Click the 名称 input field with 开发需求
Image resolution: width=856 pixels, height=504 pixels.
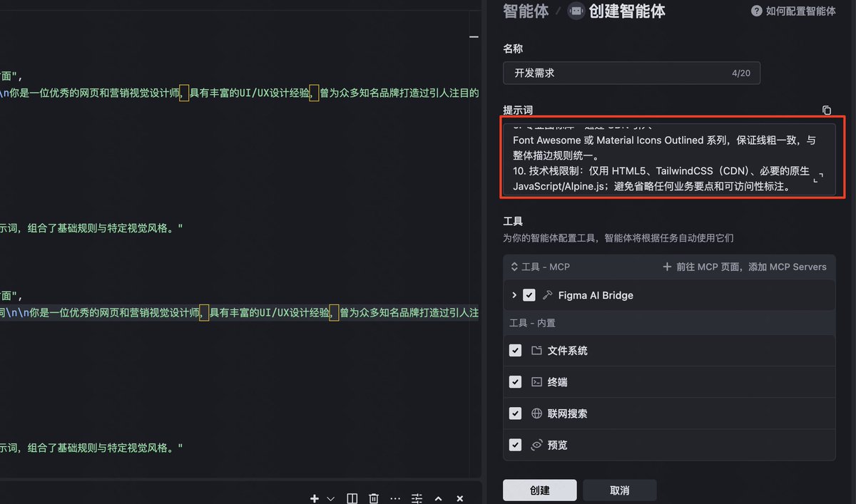pos(631,73)
